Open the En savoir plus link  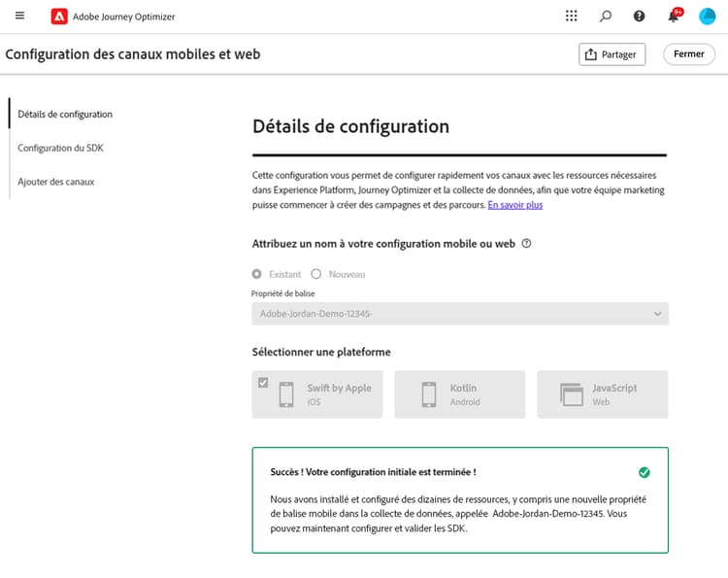tap(514, 205)
